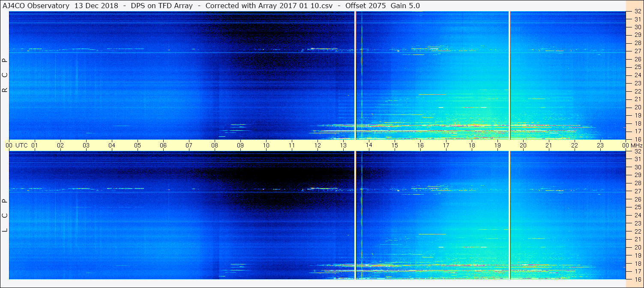Click the 16 MHz scale label of the RCP panel
This screenshot has width=644, height=288.
[638, 139]
